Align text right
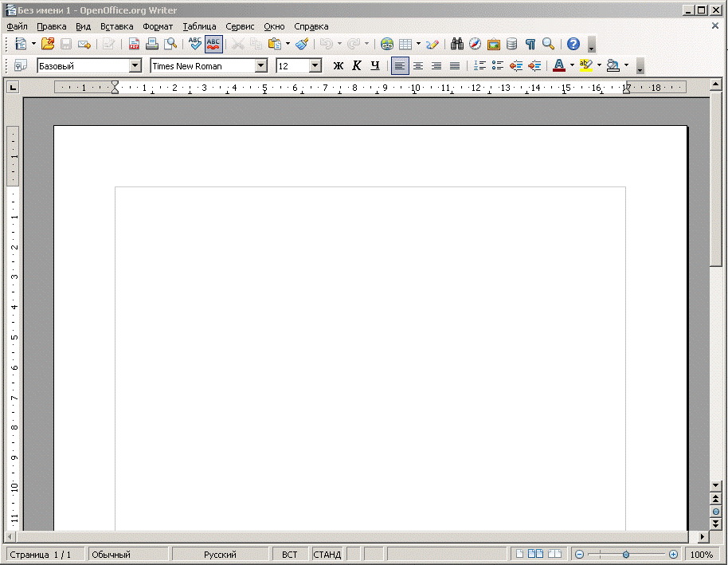 436,65
